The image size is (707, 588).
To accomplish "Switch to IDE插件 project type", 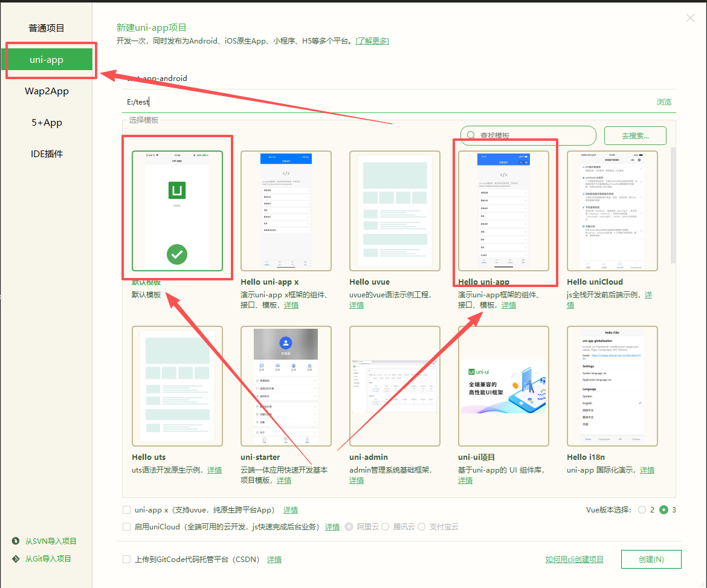I will [x=47, y=154].
